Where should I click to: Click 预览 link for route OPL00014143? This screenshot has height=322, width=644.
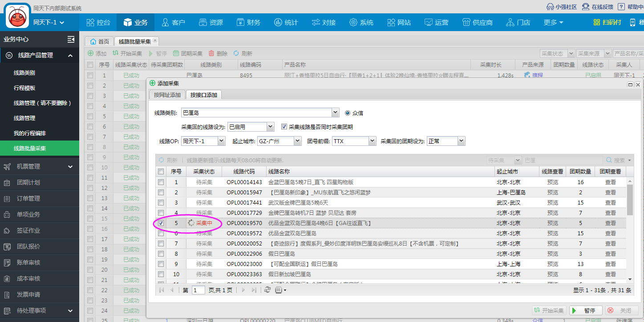[x=552, y=182]
